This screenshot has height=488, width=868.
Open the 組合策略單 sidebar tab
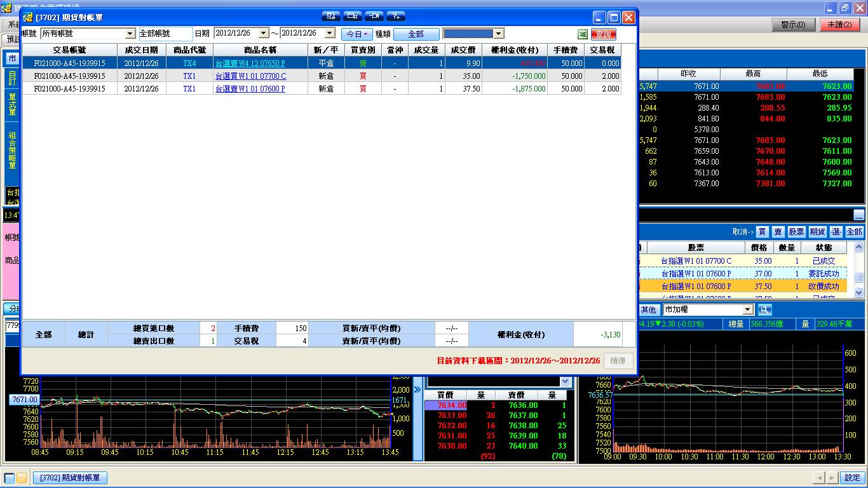click(x=12, y=150)
